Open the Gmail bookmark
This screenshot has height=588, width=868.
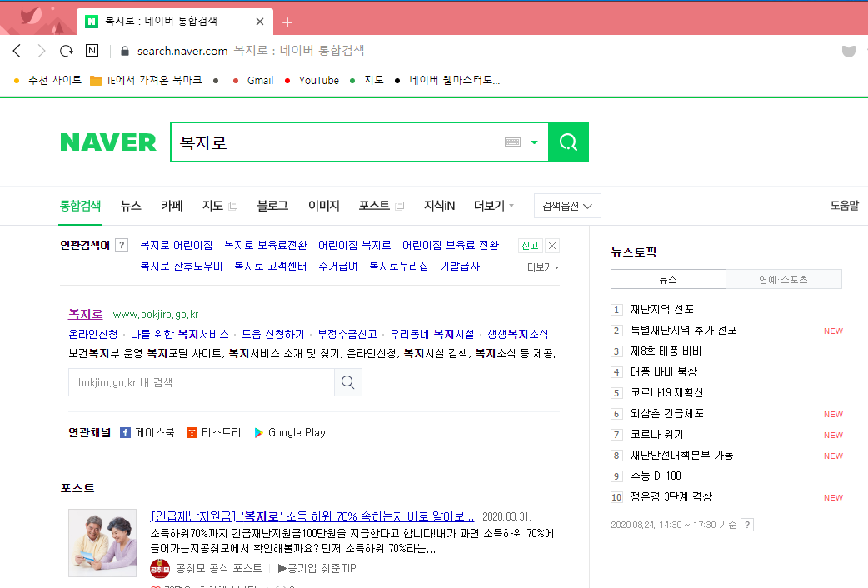(253, 80)
